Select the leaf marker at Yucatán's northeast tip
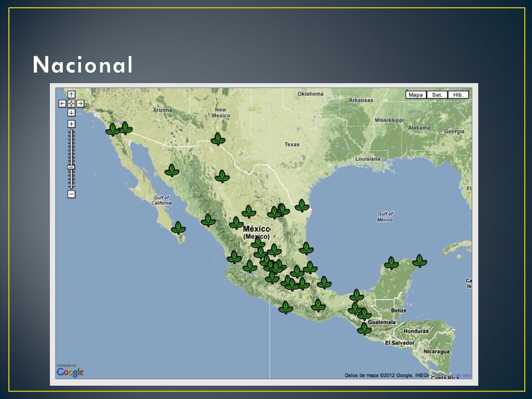The image size is (532, 399). (x=420, y=261)
